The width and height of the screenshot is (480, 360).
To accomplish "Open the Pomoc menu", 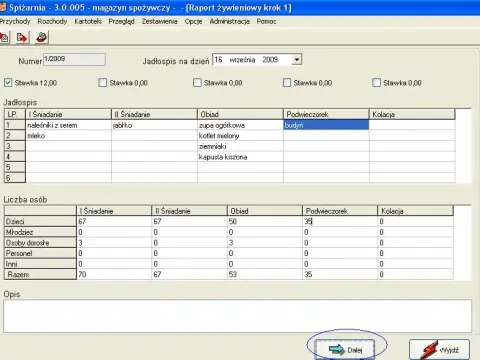I will pyautogui.click(x=266, y=21).
